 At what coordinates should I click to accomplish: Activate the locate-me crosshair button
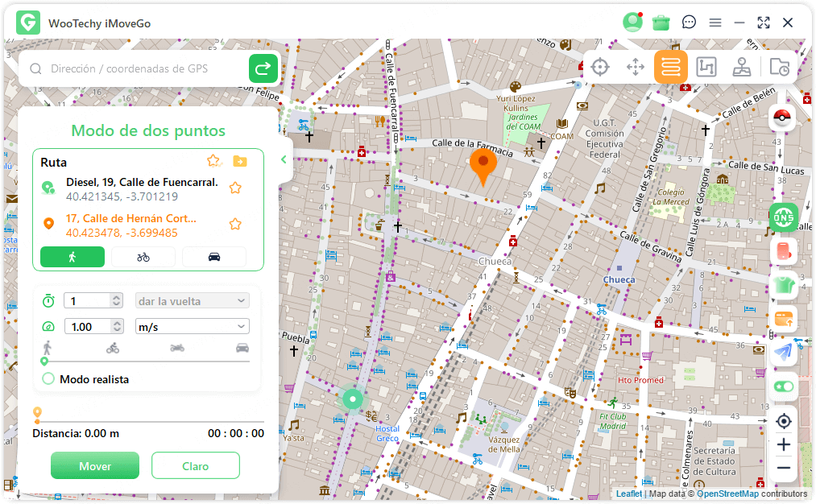click(782, 421)
